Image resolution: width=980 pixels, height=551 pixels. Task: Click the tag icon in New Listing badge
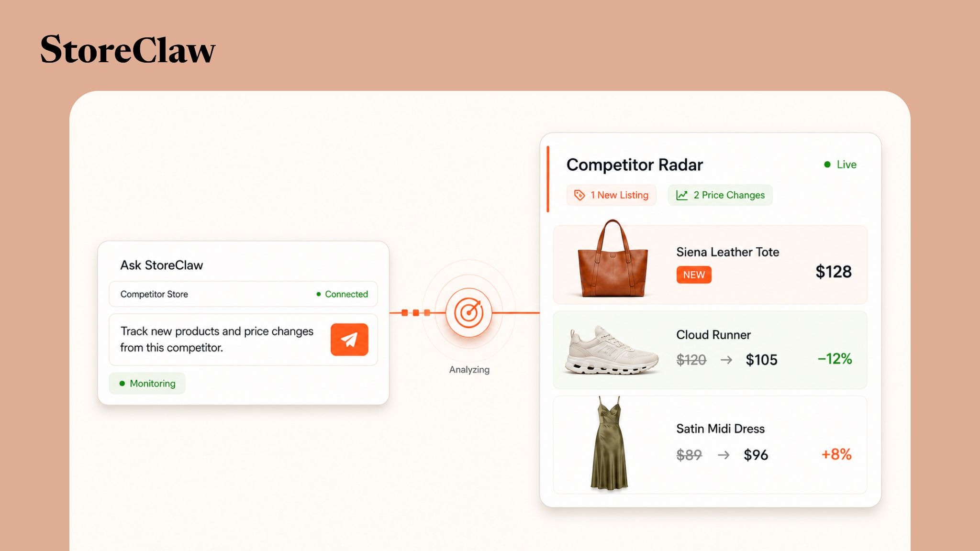579,195
